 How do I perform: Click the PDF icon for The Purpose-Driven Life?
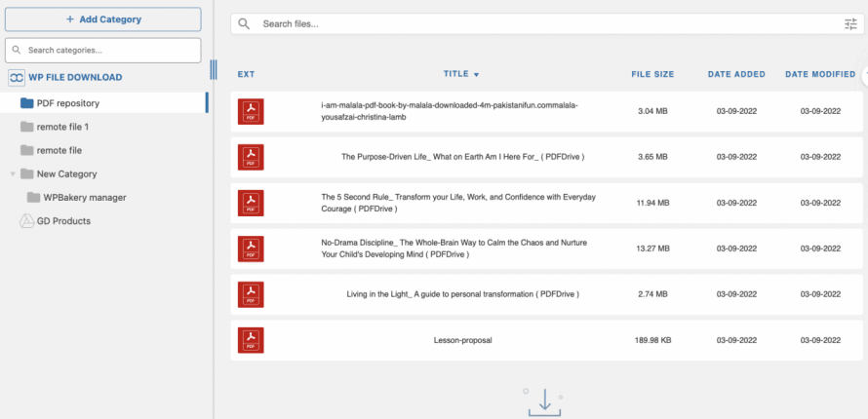(251, 156)
